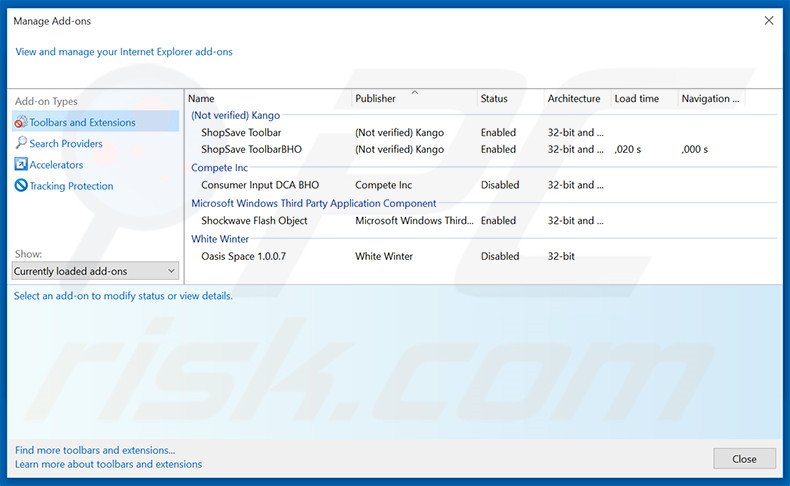This screenshot has width=790, height=486.
Task: Click Find more toolbars and extensions link
Action: point(95,450)
